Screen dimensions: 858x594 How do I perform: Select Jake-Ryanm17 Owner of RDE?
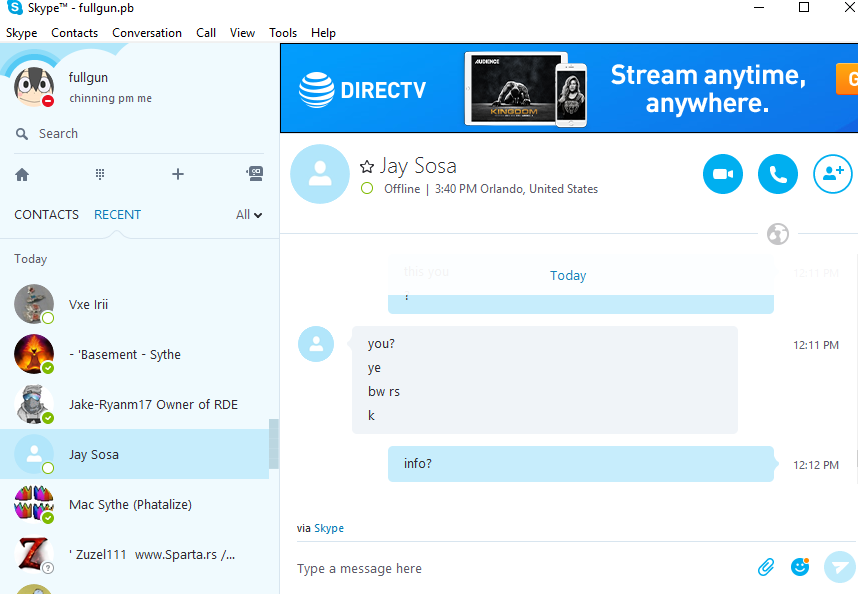pyautogui.click(x=135, y=404)
